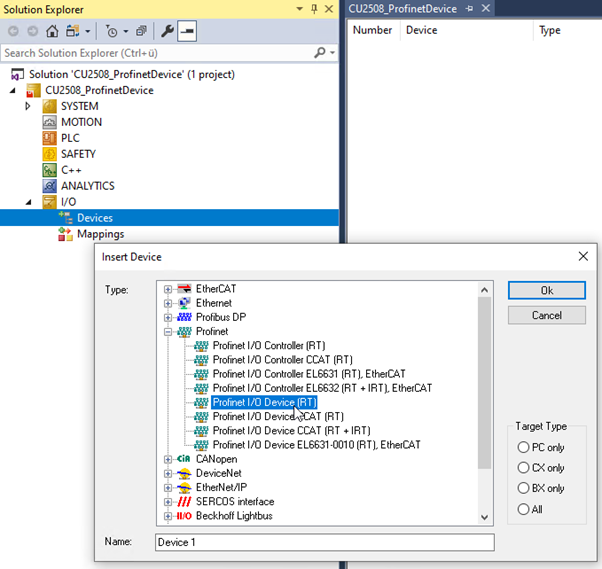Expand the SERCOS interface type node

pyautogui.click(x=168, y=502)
